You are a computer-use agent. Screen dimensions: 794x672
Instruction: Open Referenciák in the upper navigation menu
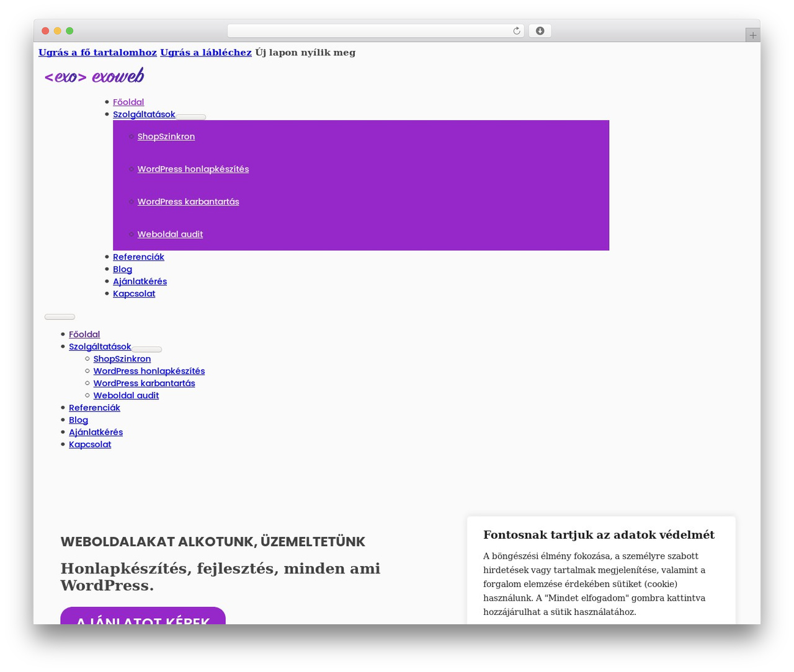[138, 257]
